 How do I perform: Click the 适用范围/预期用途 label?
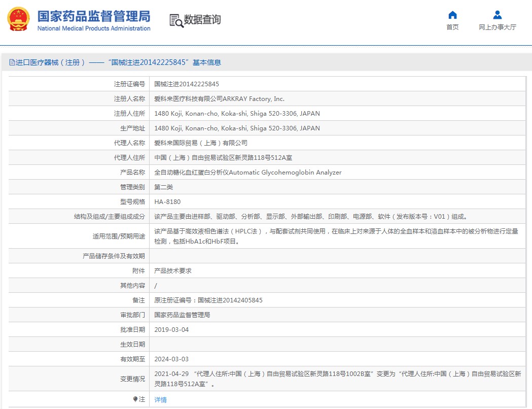[x=119, y=236]
